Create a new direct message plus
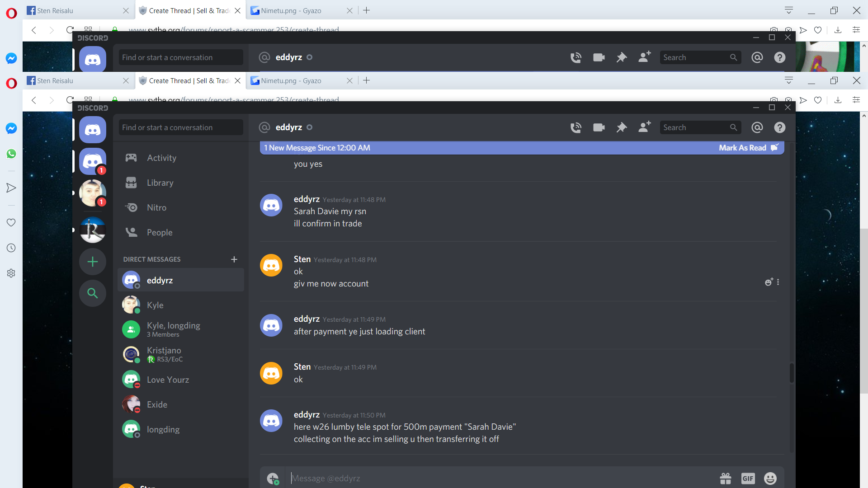Screen dimensions: 868x488 point(234,259)
